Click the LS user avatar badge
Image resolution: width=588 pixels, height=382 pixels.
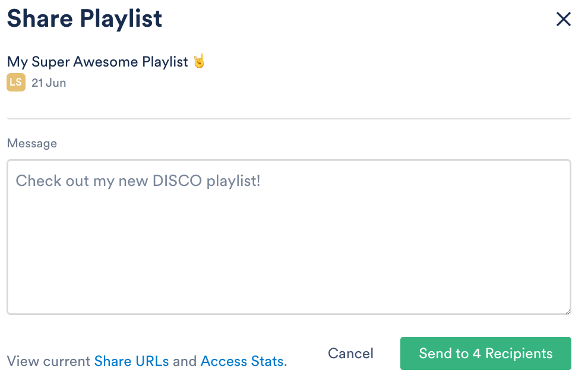tap(16, 83)
